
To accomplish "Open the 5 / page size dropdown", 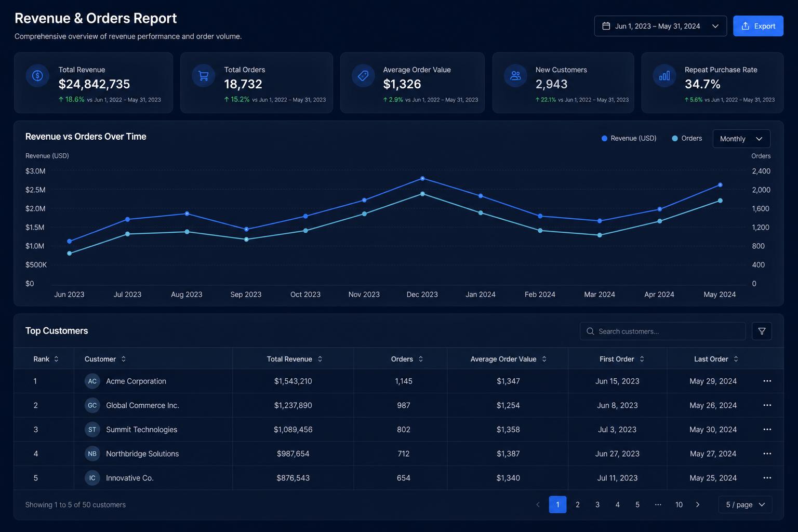I will tap(745, 504).
